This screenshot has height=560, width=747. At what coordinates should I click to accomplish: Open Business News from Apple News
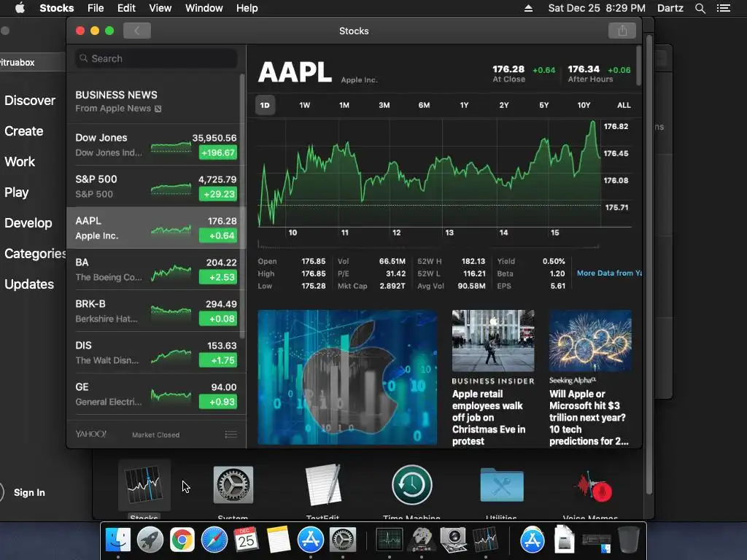[155, 101]
